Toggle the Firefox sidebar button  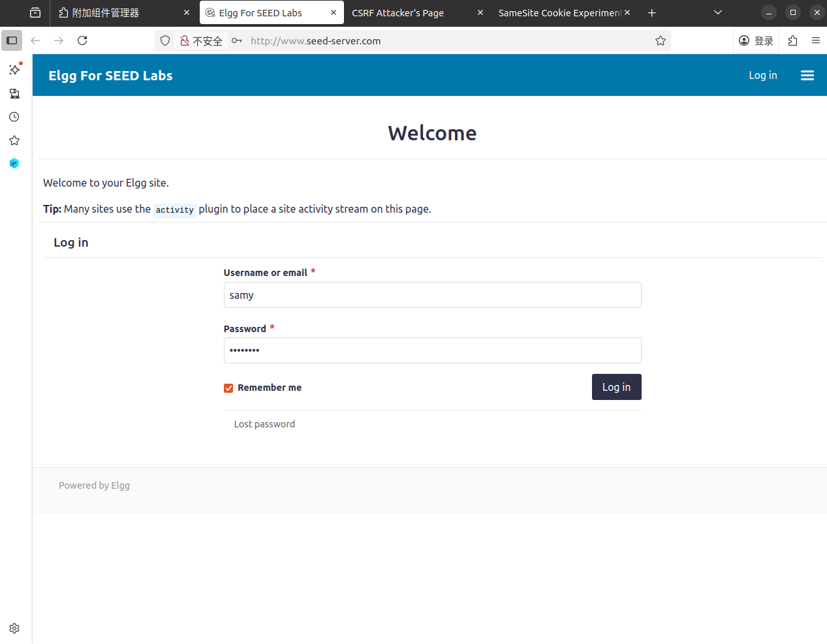tap(12, 40)
